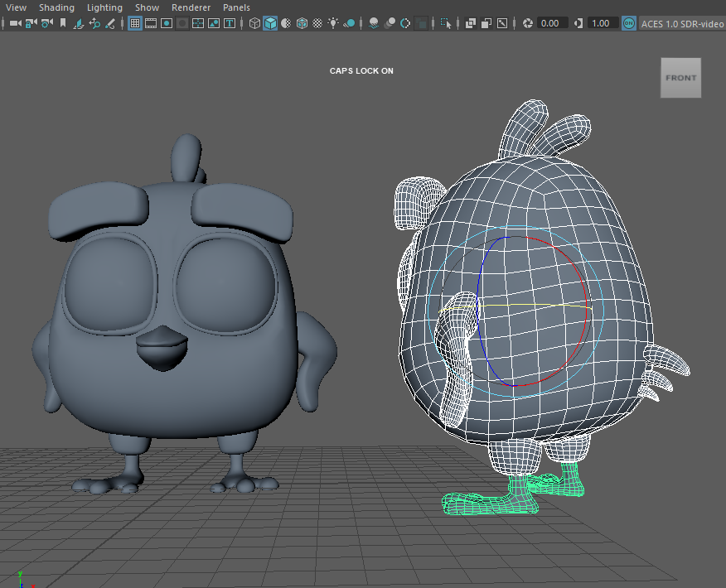Click the Textured display checker icon
726x588 pixels.
pyautogui.click(x=317, y=23)
